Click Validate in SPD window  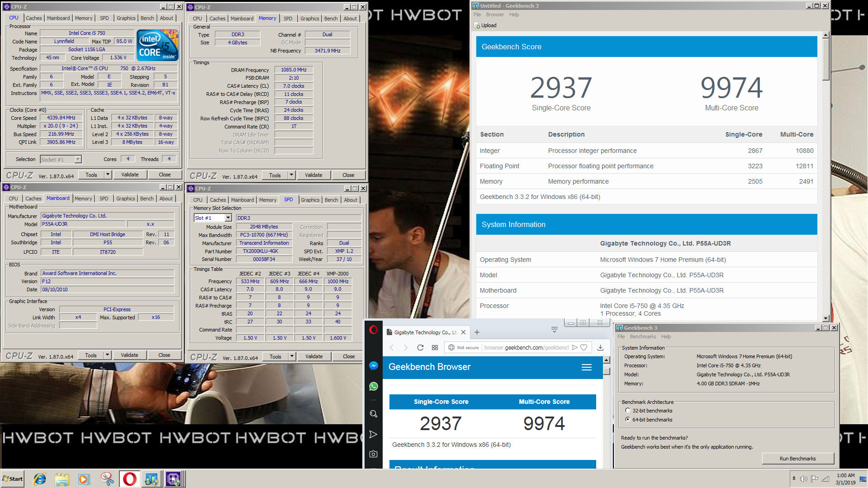(314, 356)
